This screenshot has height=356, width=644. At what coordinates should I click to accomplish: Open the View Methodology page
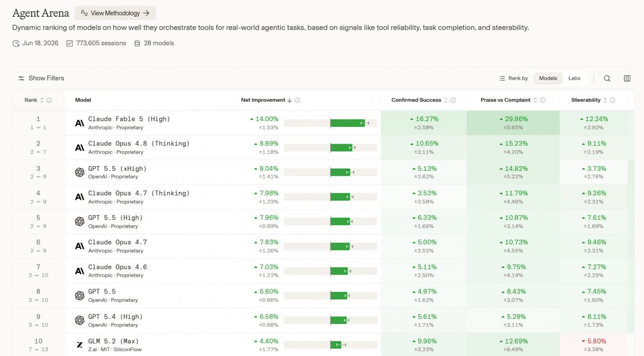(x=115, y=13)
